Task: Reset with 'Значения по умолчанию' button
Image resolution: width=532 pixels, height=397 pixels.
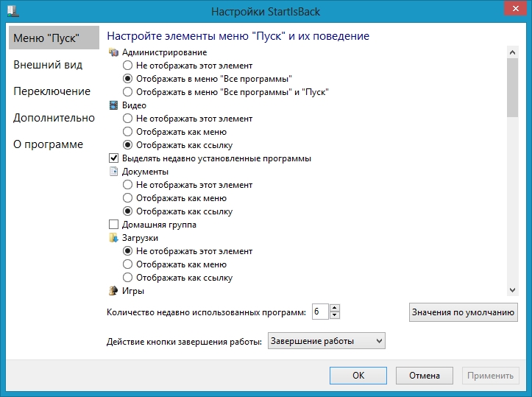Action: click(x=464, y=312)
